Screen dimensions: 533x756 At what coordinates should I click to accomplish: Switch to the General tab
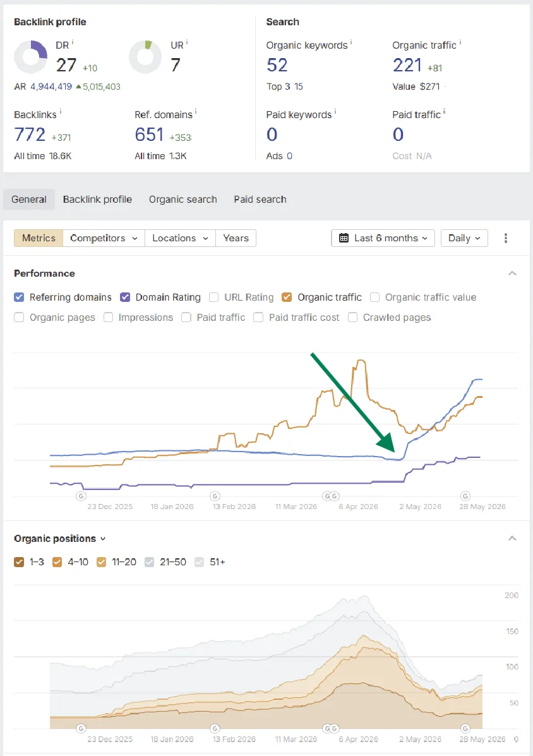pos(29,200)
